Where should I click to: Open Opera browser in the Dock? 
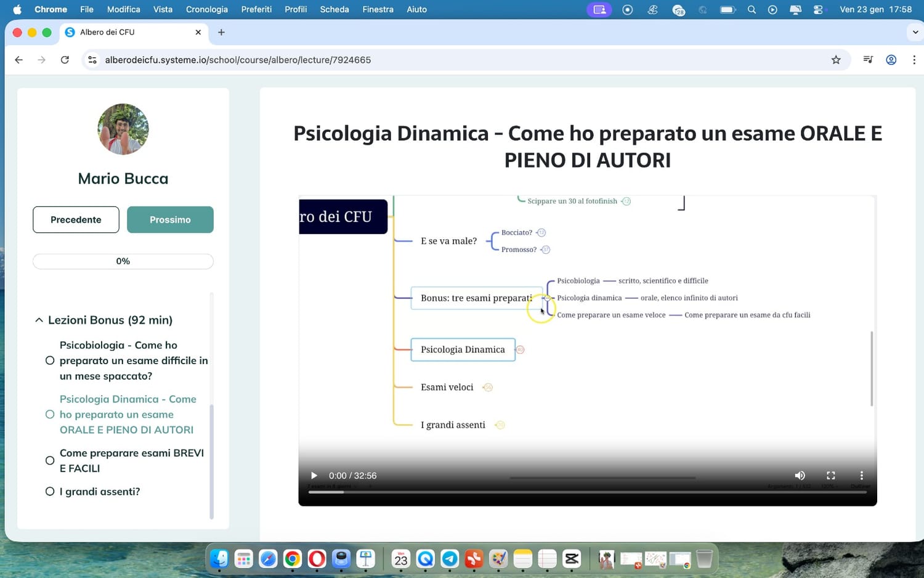317,559
